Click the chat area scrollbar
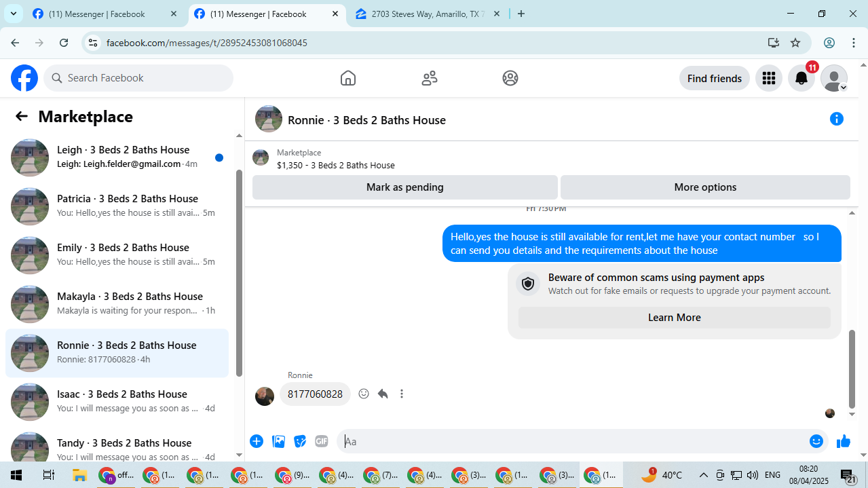 tap(852, 370)
